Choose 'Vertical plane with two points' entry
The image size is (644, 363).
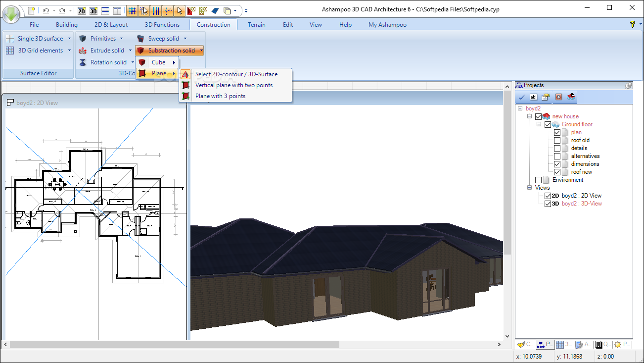(x=235, y=85)
